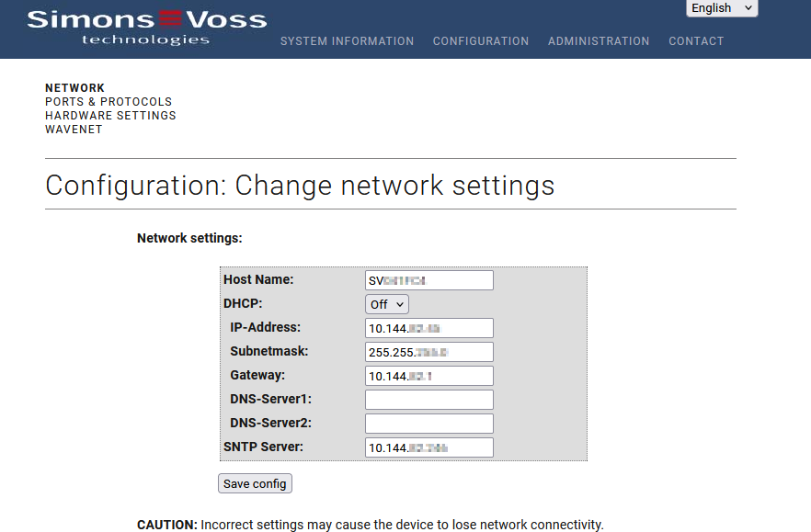Open the English language dropdown
The width and height of the screenshot is (811, 532).
[x=722, y=8]
